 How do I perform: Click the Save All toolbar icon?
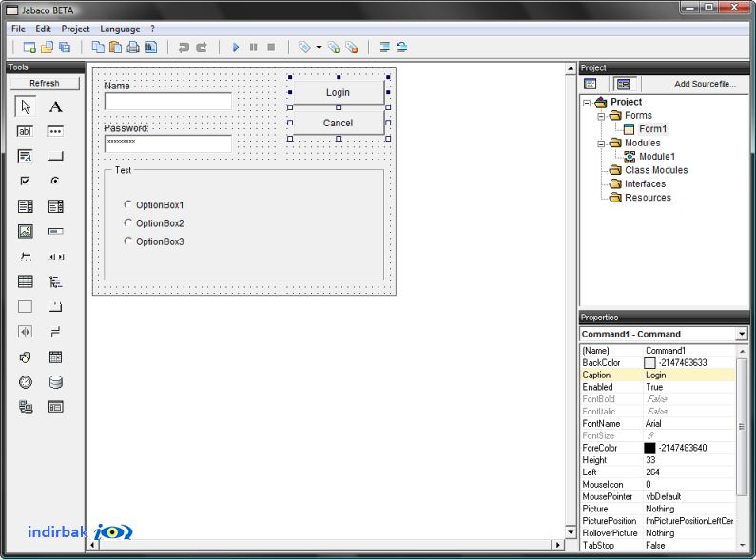[x=65, y=48]
